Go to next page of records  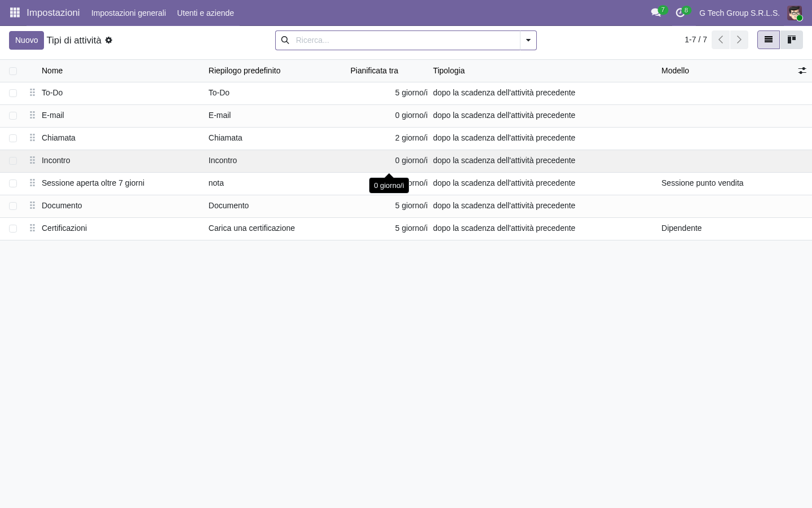(x=739, y=40)
